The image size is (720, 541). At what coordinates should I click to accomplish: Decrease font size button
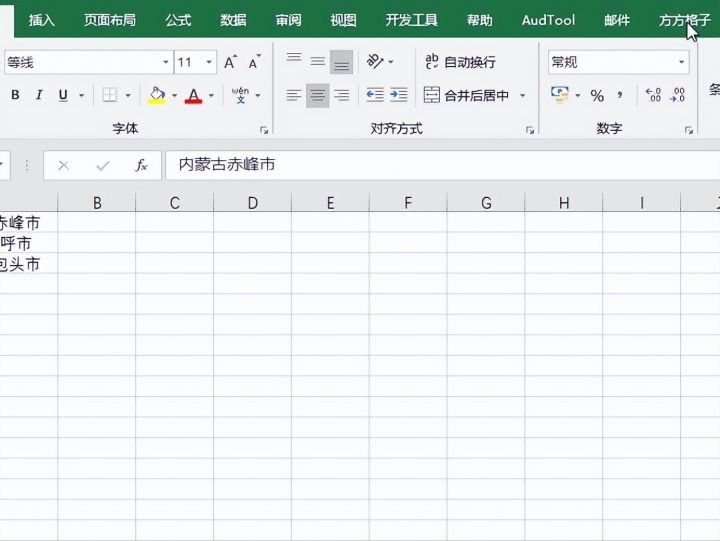click(254, 62)
